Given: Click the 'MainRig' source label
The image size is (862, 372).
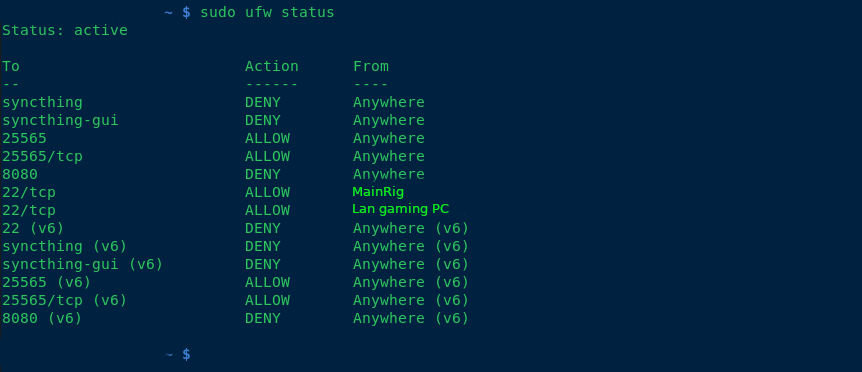Looking at the screenshot, I should pos(378,192).
